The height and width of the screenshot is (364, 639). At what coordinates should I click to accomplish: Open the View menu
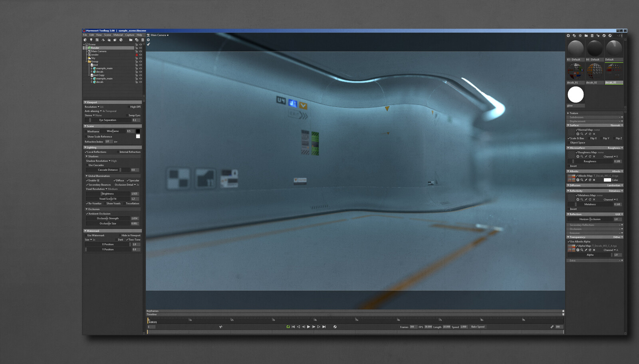99,35
